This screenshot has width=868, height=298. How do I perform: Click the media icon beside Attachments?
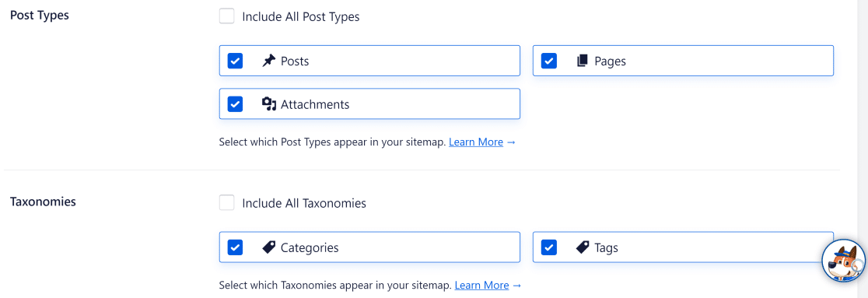pos(268,103)
